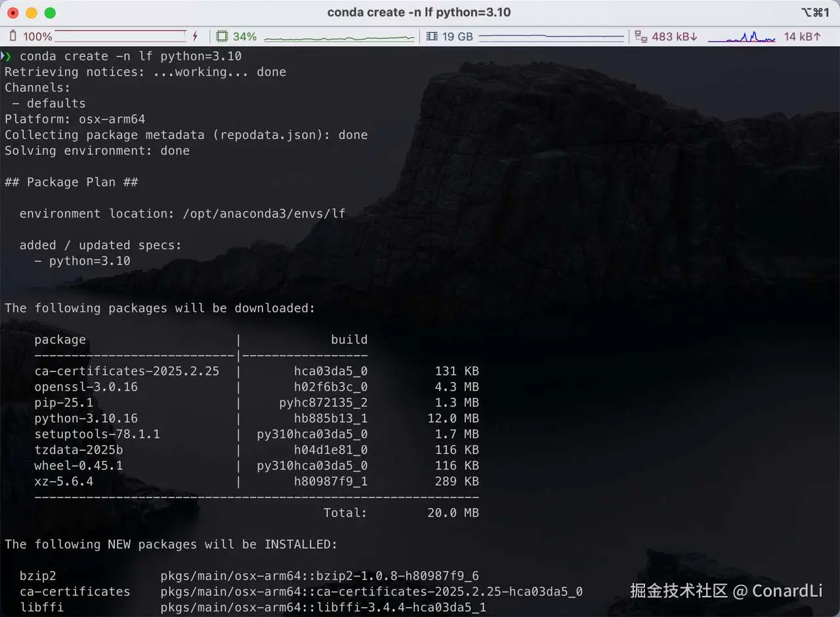The height and width of the screenshot is (617, 840).
Task: Click the command 'conda create -n lf python=3.10' at prompt
Action: click(131, 56)
